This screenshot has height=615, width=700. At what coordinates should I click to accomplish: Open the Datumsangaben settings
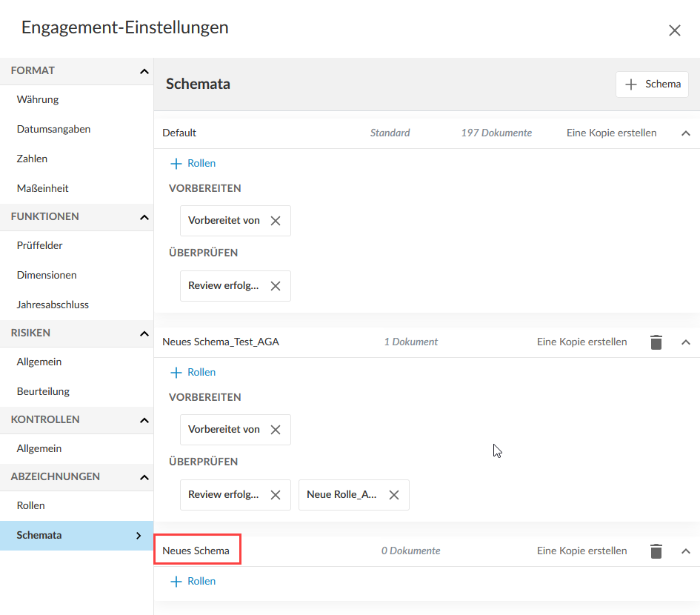point(77,129)
